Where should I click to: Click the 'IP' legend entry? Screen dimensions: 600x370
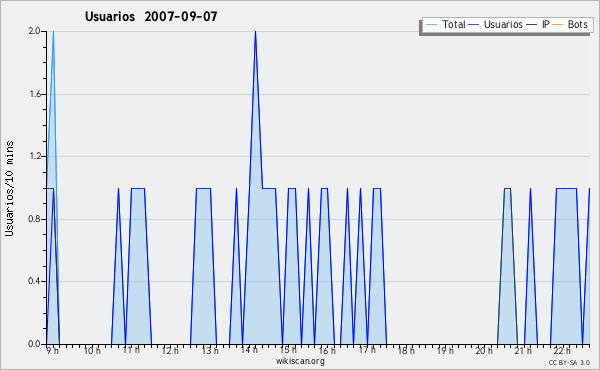point(538,25)
